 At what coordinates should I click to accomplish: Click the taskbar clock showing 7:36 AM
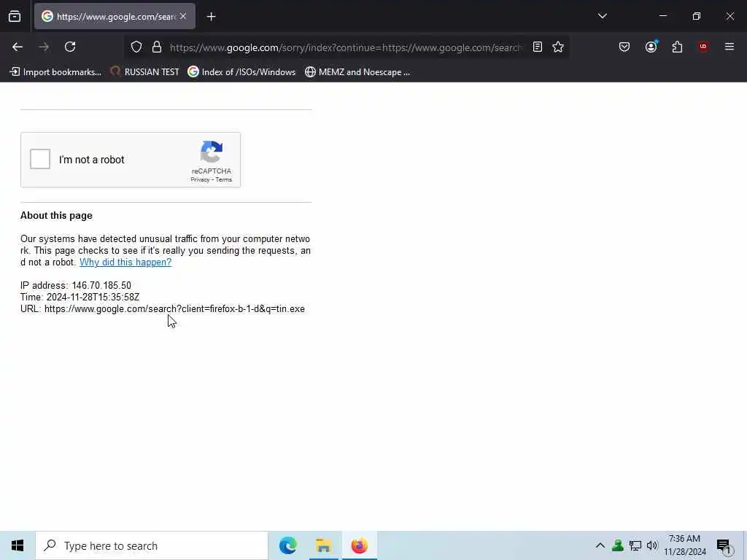point(684,545)
